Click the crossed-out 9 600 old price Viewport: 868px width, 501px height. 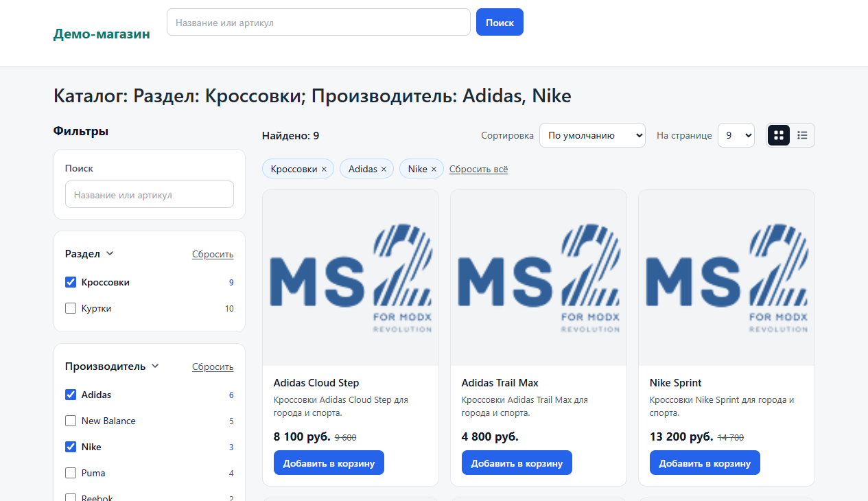point(346,438)
